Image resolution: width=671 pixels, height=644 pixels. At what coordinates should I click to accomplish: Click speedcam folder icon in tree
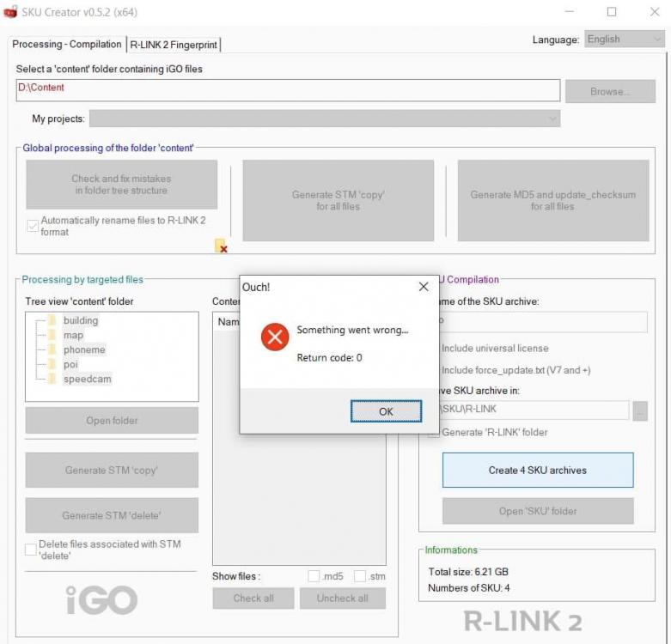coord(52,379)
